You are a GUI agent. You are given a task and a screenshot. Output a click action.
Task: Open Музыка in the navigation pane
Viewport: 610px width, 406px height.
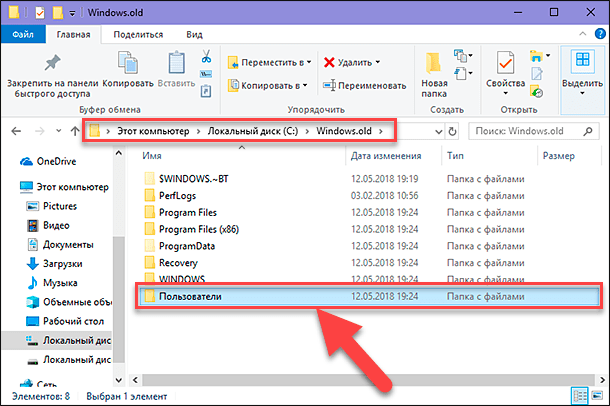click(52, 283)
